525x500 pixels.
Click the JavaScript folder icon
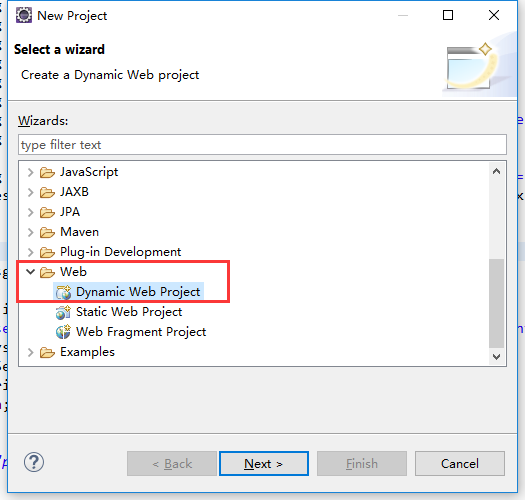[x=47, y=172]
